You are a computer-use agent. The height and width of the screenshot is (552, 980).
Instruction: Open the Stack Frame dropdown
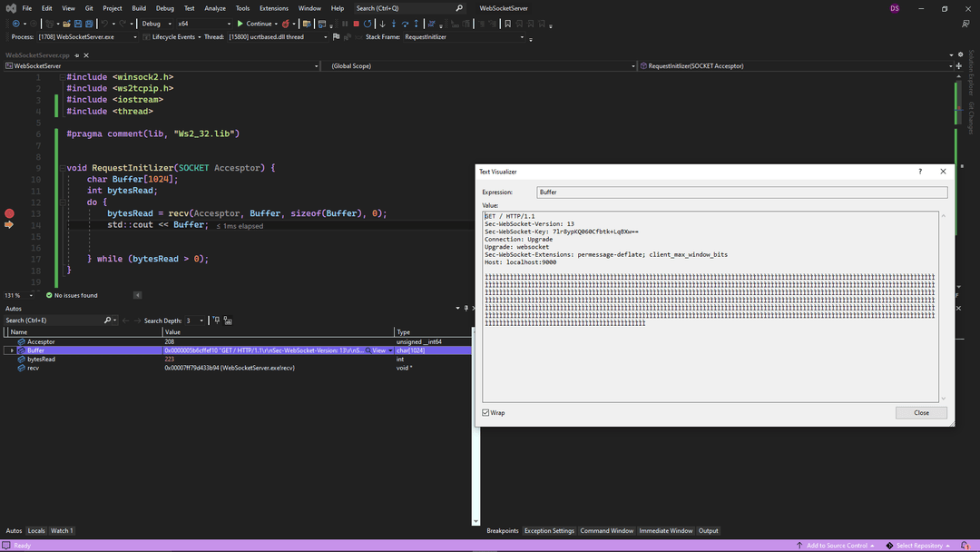[x=464, y=37]
